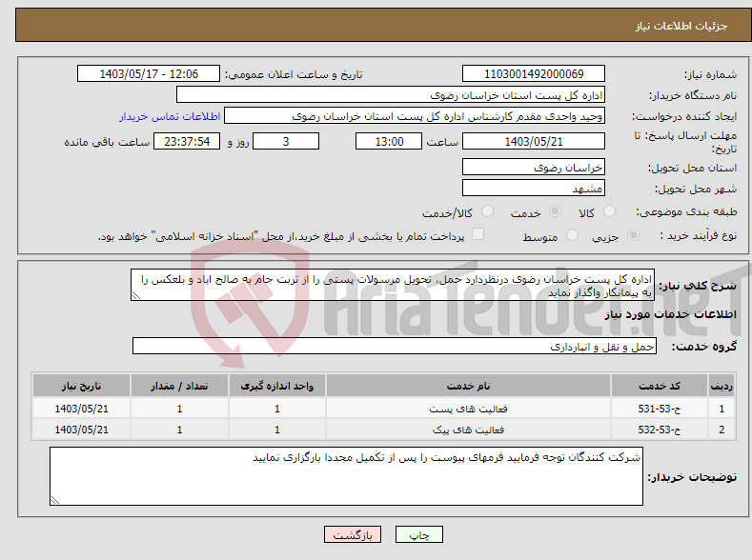Click date cell in فعالیت های پست row

click(x=82, y=409)
